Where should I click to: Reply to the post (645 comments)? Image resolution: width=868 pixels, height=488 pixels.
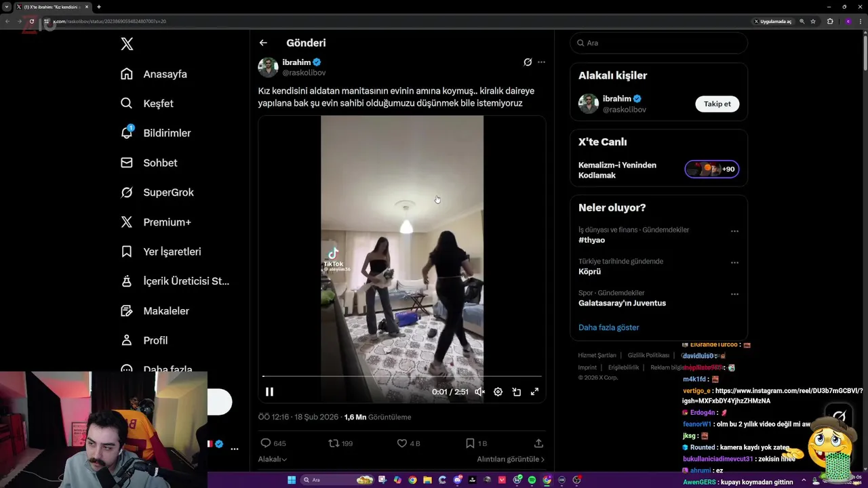[x=273, y=443]
